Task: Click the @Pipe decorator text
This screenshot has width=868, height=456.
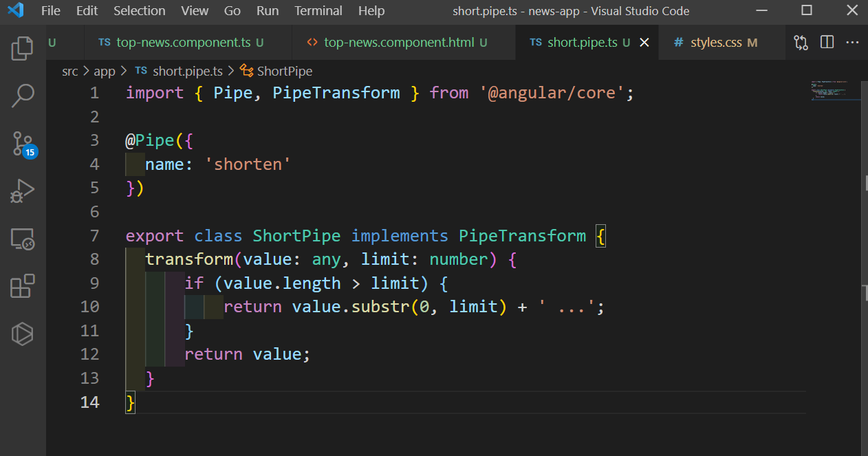Action: click(150, 140)
